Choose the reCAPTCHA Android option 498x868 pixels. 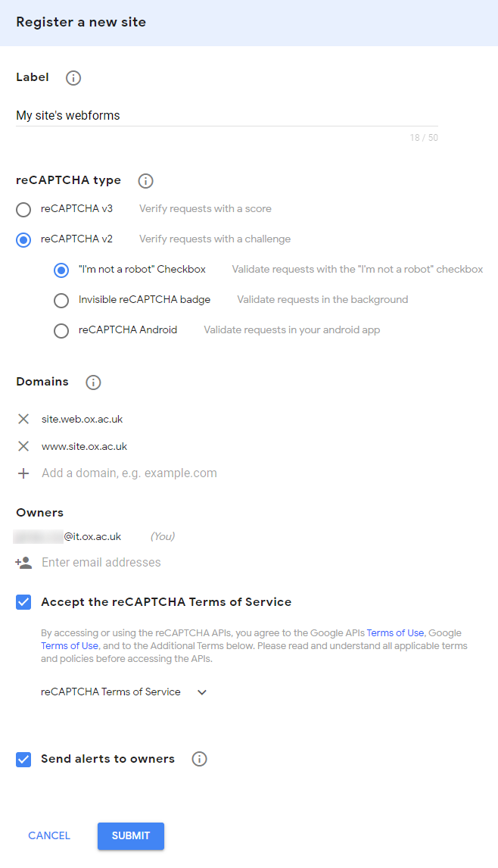pos(61,330)
